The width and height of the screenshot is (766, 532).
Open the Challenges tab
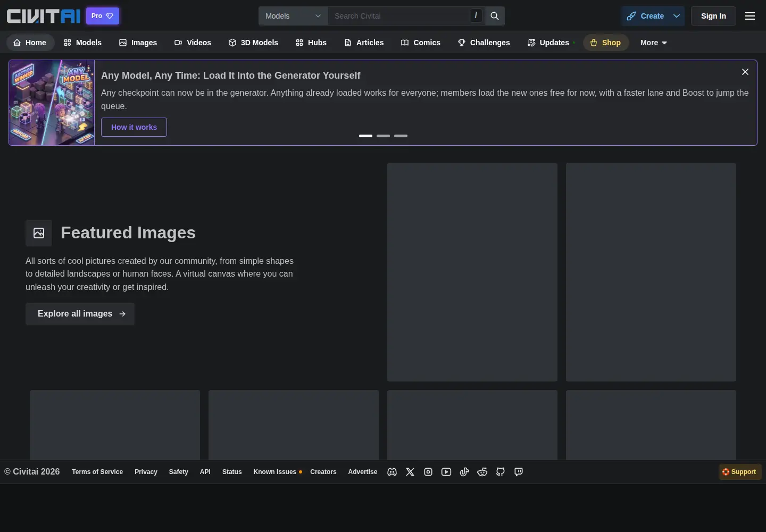tap(484, 43)
